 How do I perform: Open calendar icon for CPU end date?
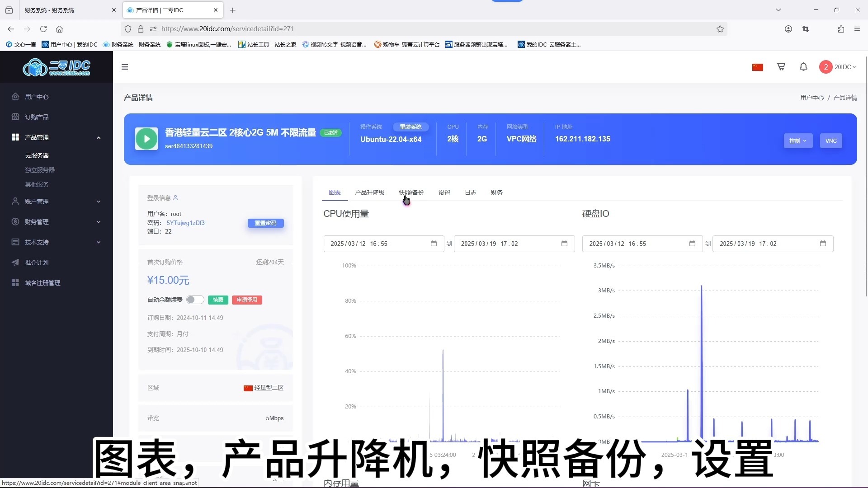click(x=564, y=244)
